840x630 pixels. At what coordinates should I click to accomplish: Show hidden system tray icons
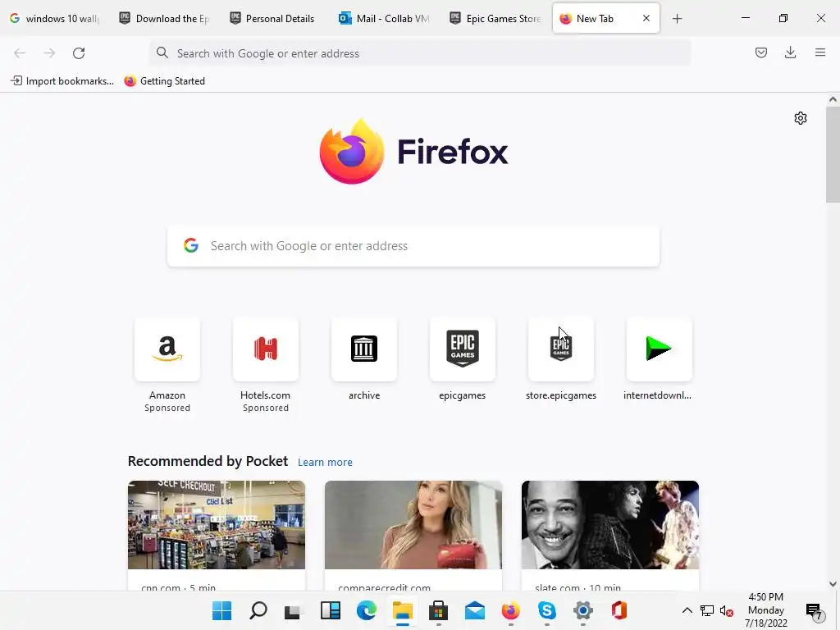click(x=687, y=610)
